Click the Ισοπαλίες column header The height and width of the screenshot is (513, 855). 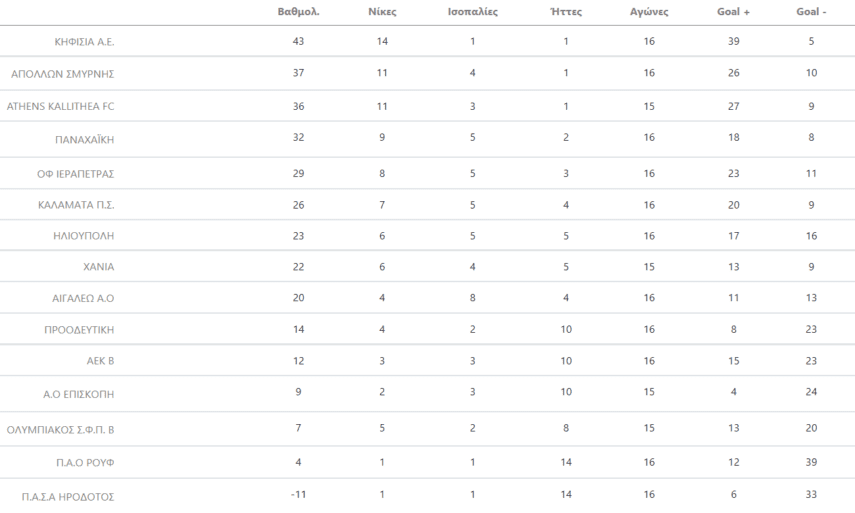click(472, 13)
